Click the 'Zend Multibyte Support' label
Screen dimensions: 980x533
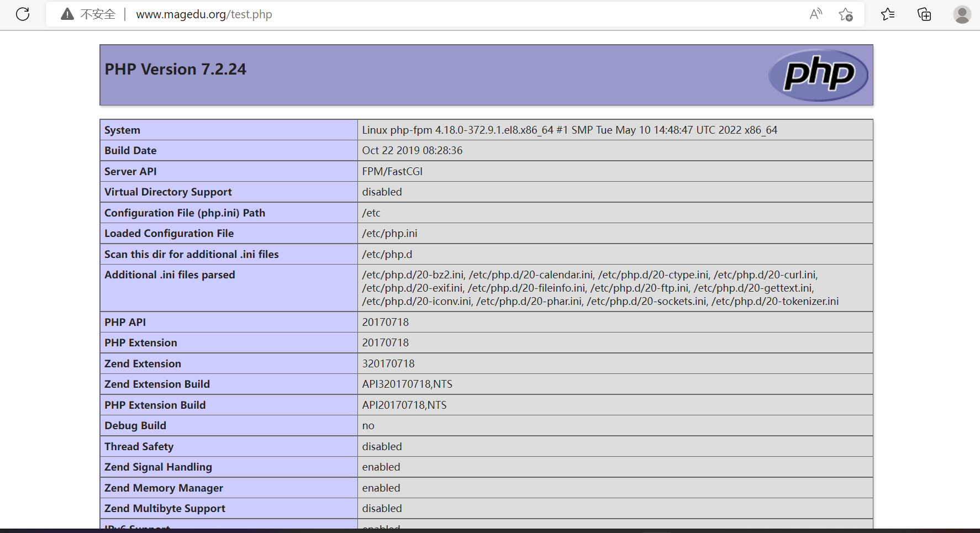tap(165, 508)
